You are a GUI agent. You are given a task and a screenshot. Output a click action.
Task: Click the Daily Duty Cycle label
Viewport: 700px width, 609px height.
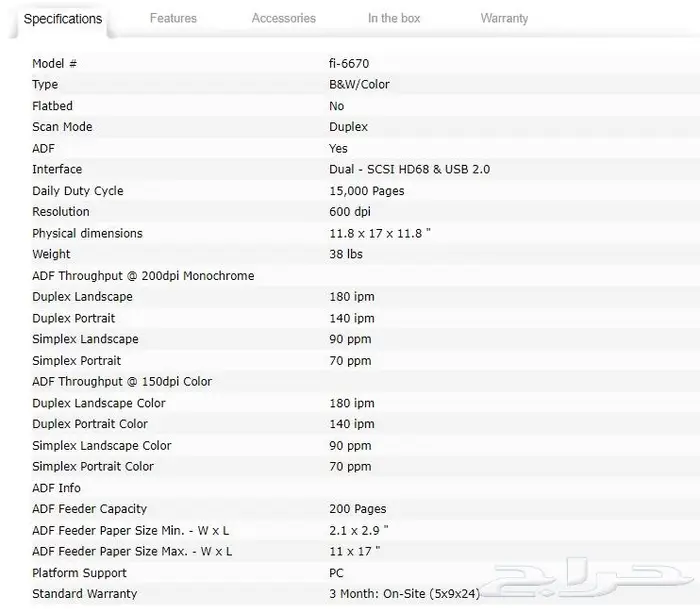[x=77, y=191]
